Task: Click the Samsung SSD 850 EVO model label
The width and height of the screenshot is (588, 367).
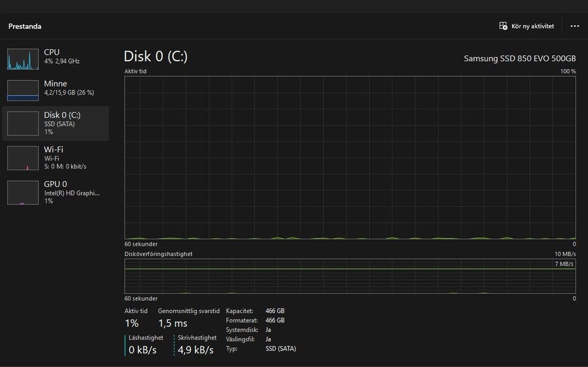Action: [x=519, y=59]
